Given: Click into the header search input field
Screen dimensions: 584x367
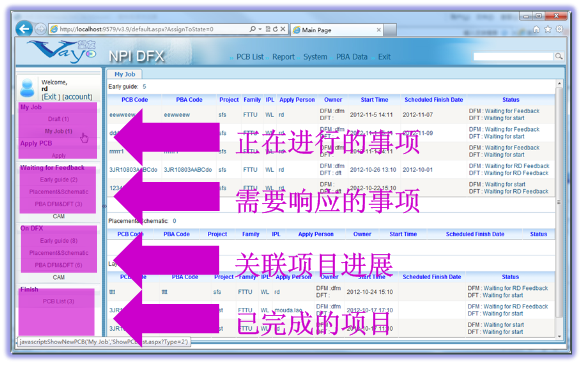Looking at the screenshot, I should pos(513,56).
